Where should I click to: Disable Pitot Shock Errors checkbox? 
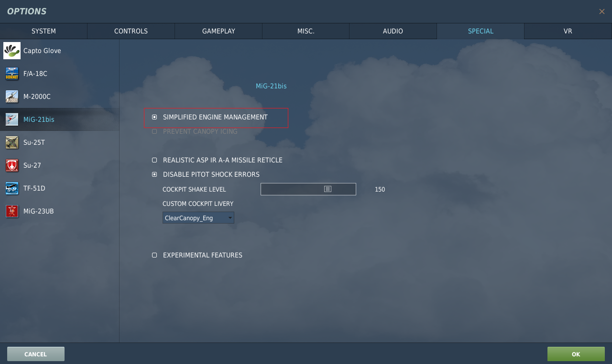click(x=154, y=174)
